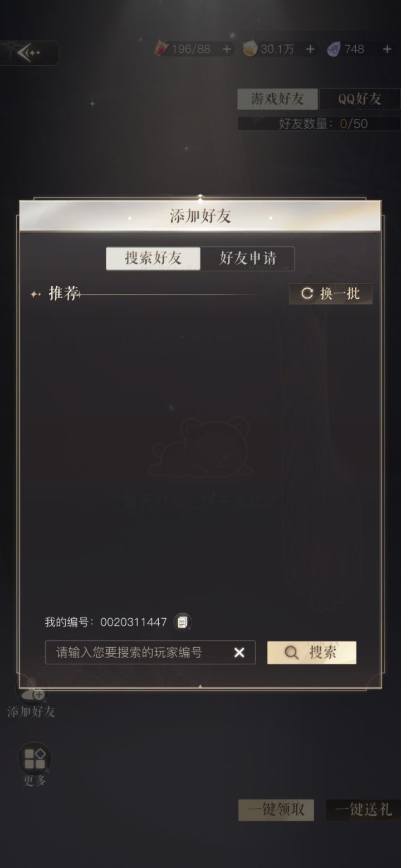401x868 pixels.
Task: Open the 更多 grid icon
Action: [x=35, y=758]
